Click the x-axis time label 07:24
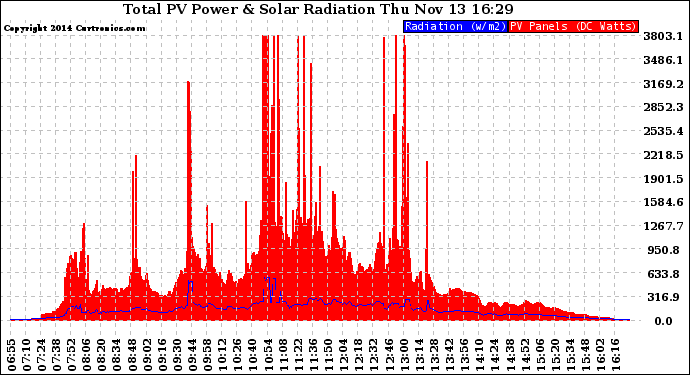Viewport: 690px width, 375px height. (x=42, y=356)
